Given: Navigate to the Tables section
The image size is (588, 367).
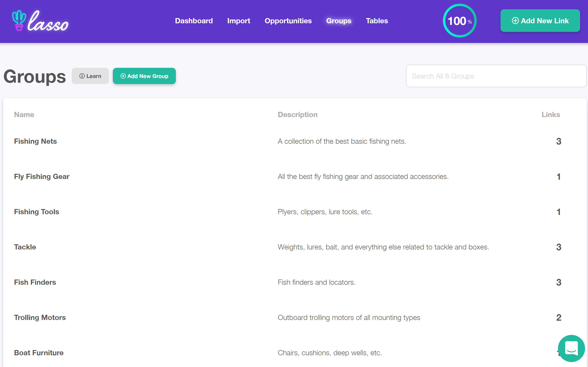Looking at the screenshot, I should [x=377, y=21].
